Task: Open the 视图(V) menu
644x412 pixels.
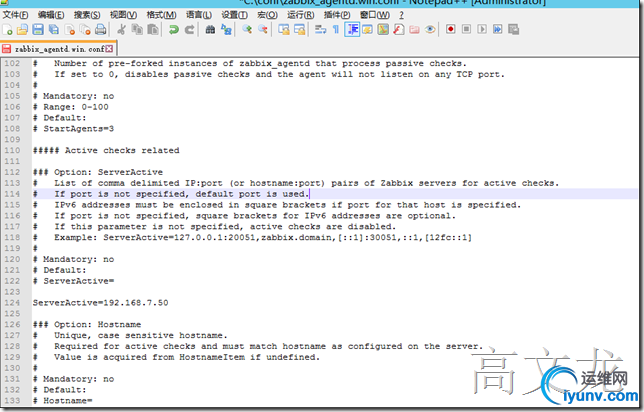Action: [x=123, y=15]
